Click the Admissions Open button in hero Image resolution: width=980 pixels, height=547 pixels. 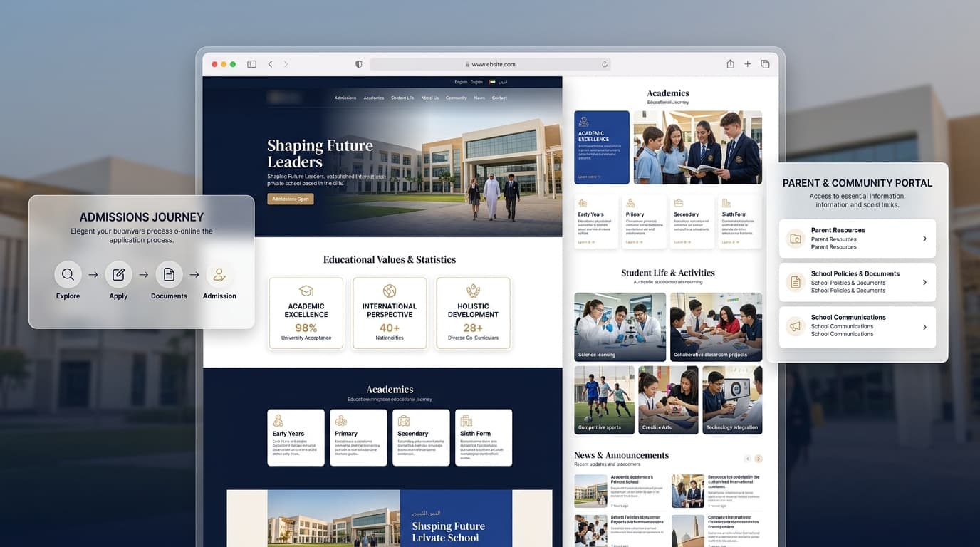click(x=291, y=199)
